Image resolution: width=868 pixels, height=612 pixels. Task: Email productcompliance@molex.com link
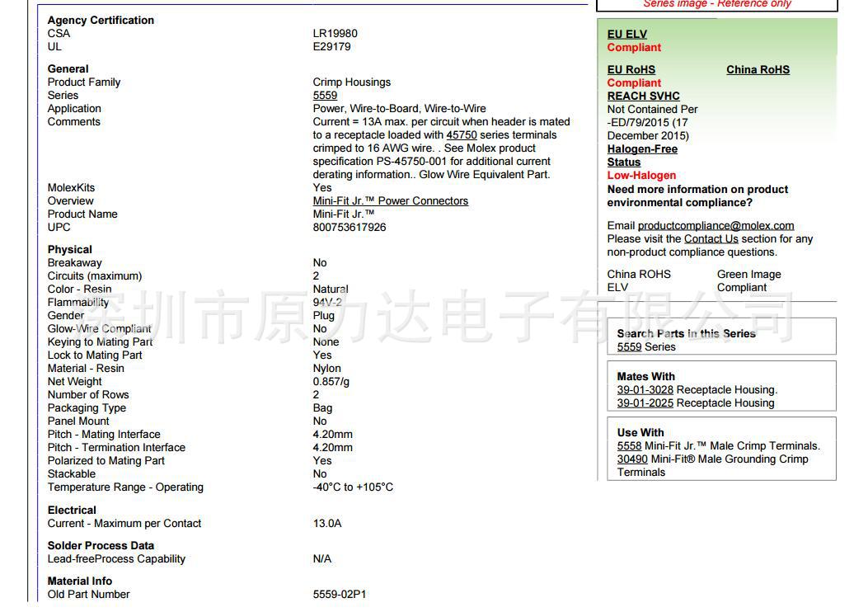pyautogui.click(x=716, y=226)
